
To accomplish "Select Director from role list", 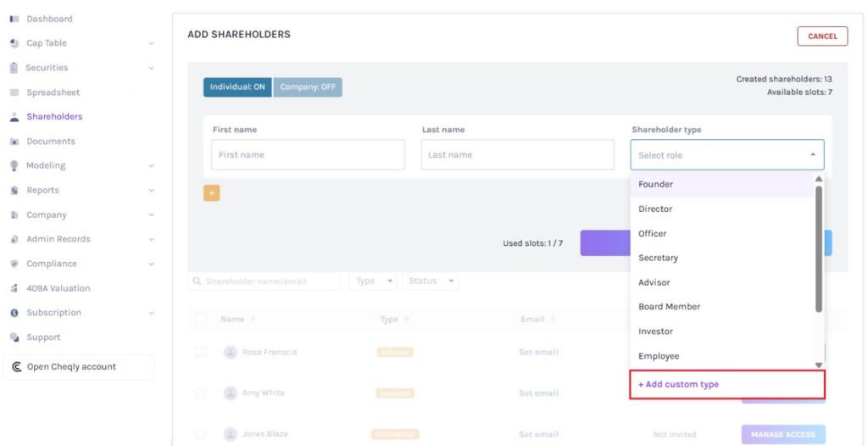I will click(722, 209).
